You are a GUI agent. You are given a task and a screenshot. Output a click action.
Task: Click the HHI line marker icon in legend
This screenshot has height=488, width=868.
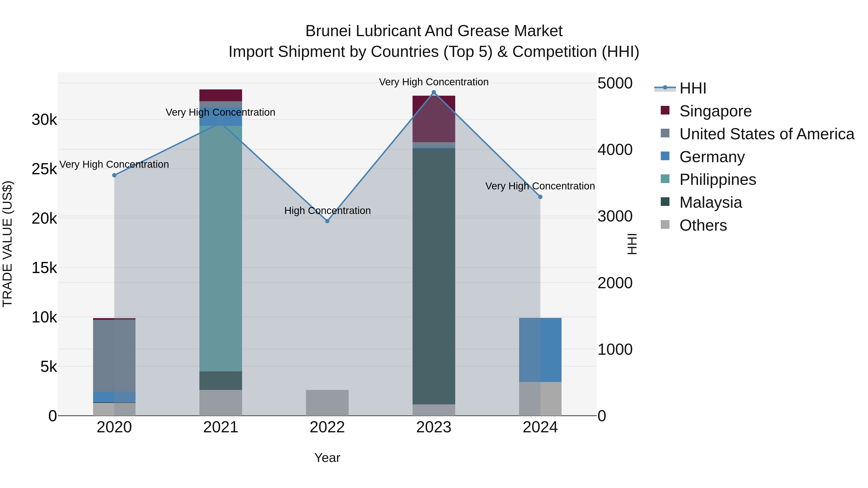click(x=665, y=88)
